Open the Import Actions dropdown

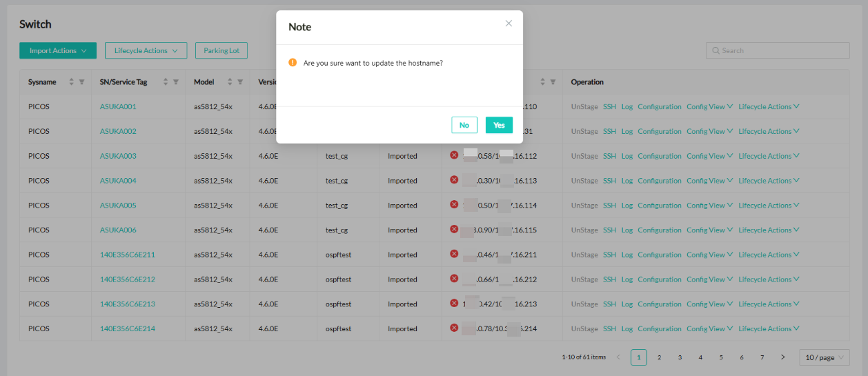(58, 50)
